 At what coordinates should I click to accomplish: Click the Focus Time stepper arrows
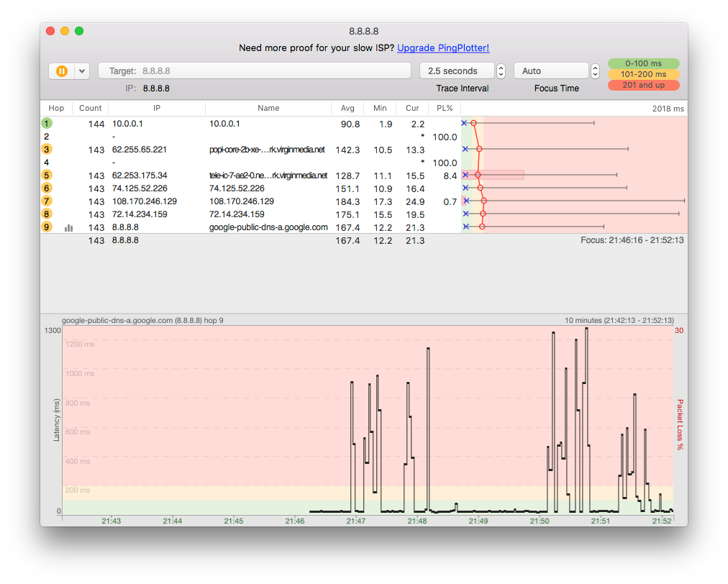pos(595,71)
